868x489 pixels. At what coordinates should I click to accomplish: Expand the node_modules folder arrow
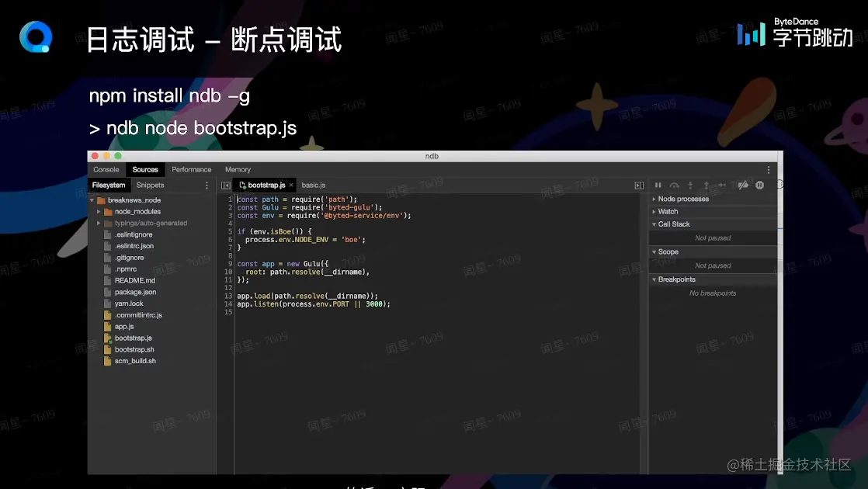click(99, 212)
